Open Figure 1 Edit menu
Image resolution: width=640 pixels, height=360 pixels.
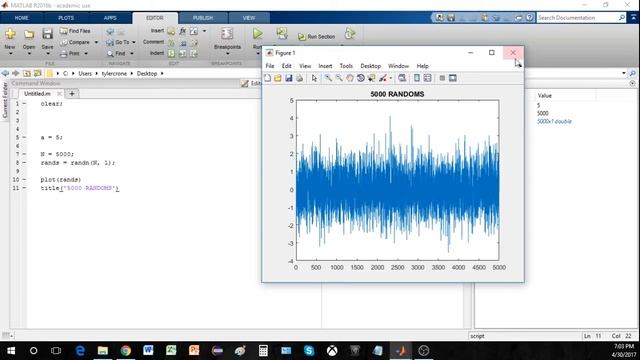pos(287,66)
